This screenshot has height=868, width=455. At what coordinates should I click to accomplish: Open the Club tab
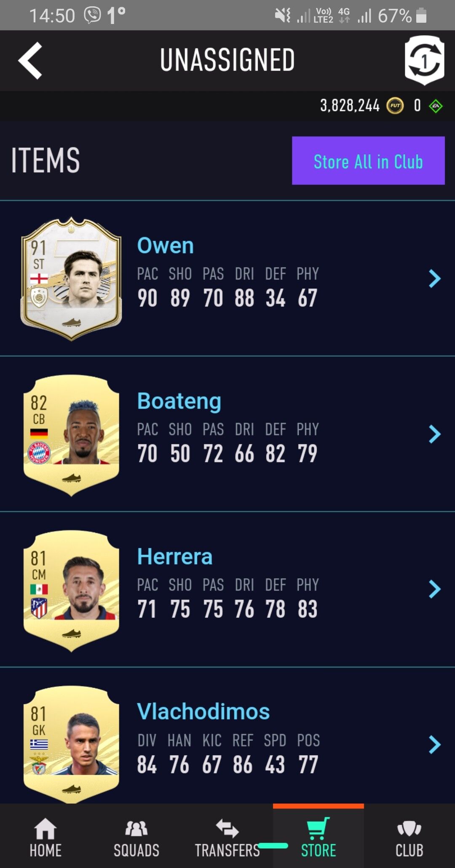pyautogui.click(x=409, y=837)
